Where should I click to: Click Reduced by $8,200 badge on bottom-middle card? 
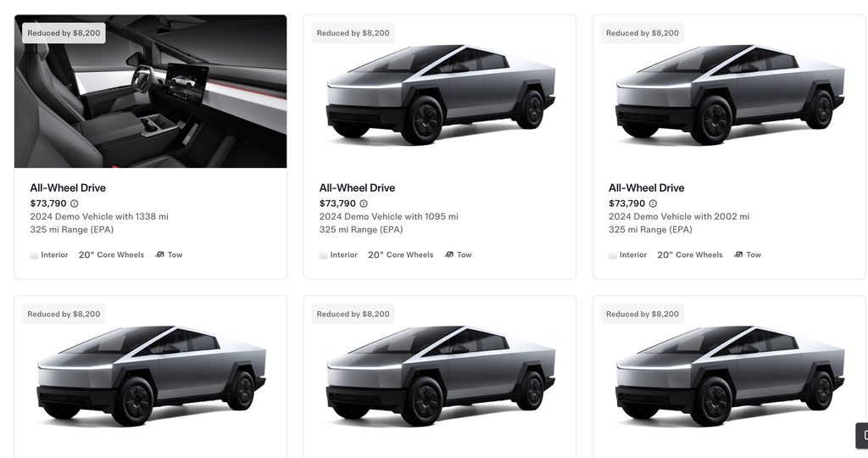[353, 314]
